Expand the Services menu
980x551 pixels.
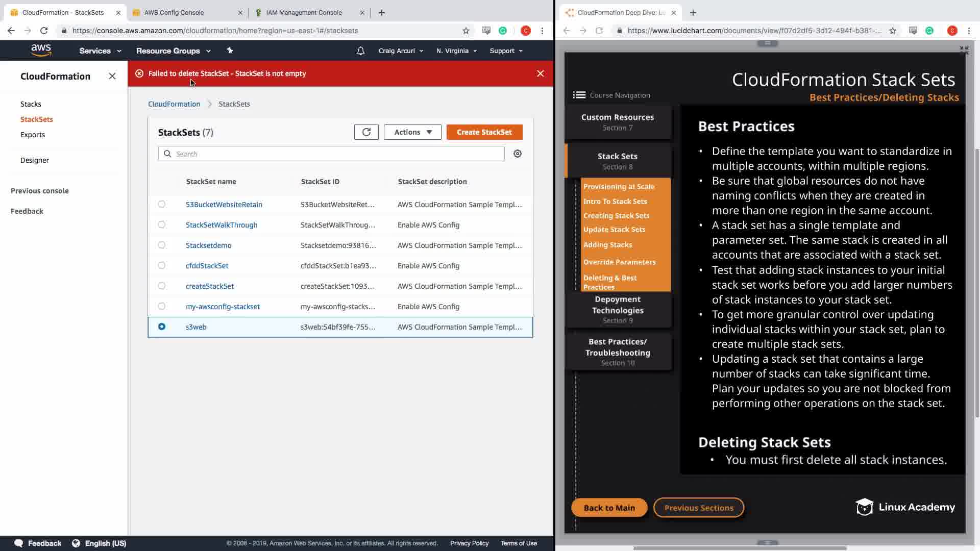[100, 51]
